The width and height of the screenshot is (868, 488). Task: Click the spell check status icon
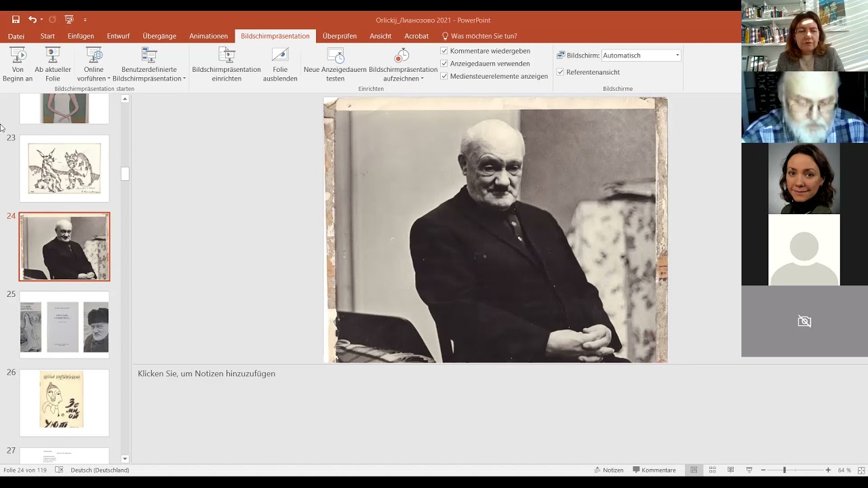coord(59,470)
